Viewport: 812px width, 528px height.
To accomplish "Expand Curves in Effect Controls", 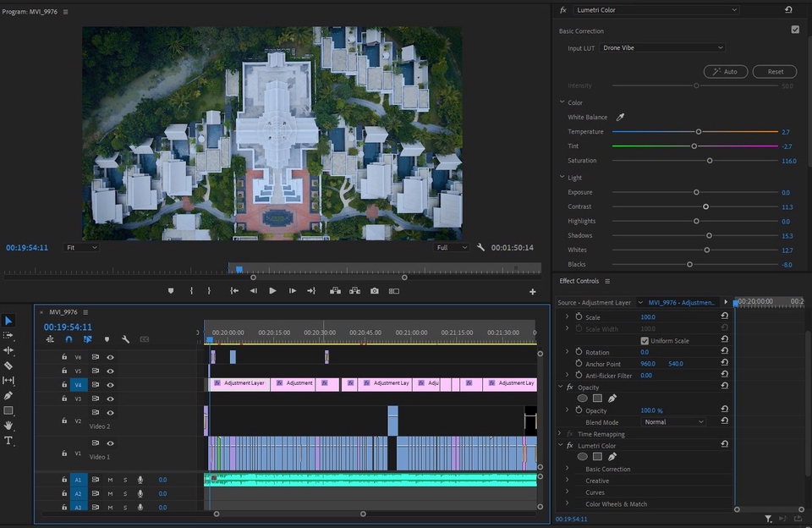I will [567, 492].
